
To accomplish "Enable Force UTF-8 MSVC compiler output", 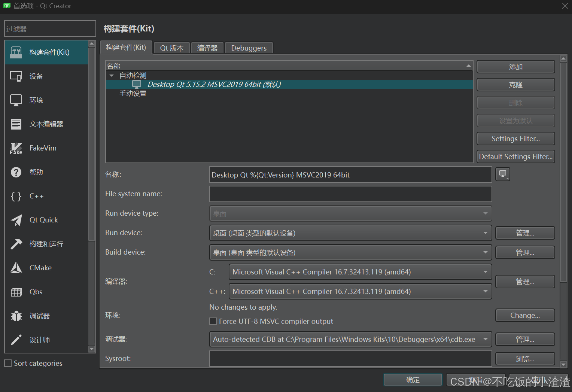I will pyautogui.click(x=213, y=321).
